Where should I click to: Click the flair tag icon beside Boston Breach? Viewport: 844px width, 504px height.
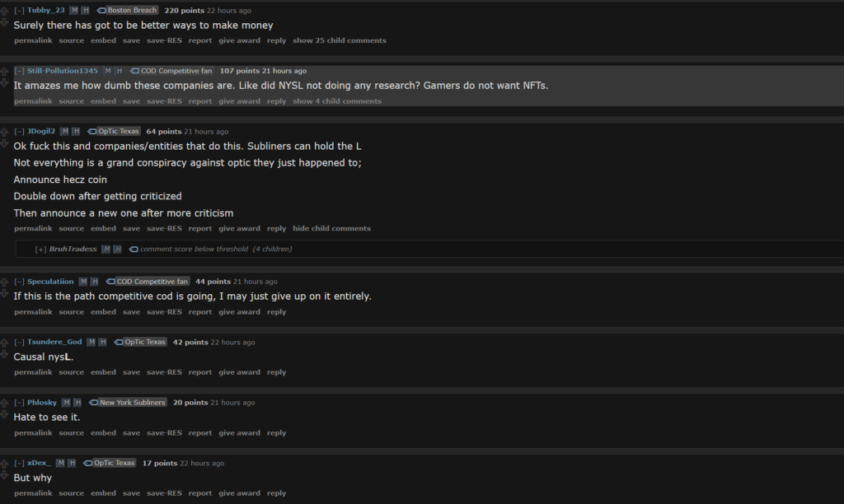click(x=101, y=10)
